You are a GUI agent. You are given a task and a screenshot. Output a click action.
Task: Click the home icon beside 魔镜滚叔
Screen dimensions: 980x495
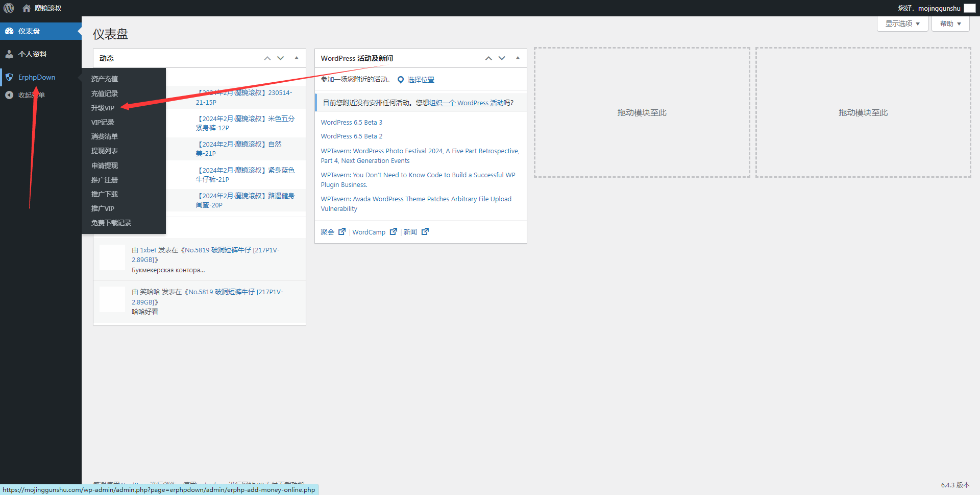[x=27, y=8]
